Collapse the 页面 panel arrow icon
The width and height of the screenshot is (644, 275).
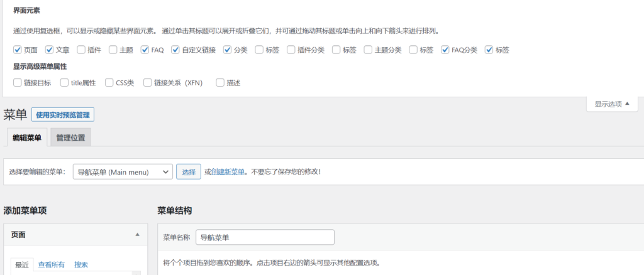pos(137,234)
